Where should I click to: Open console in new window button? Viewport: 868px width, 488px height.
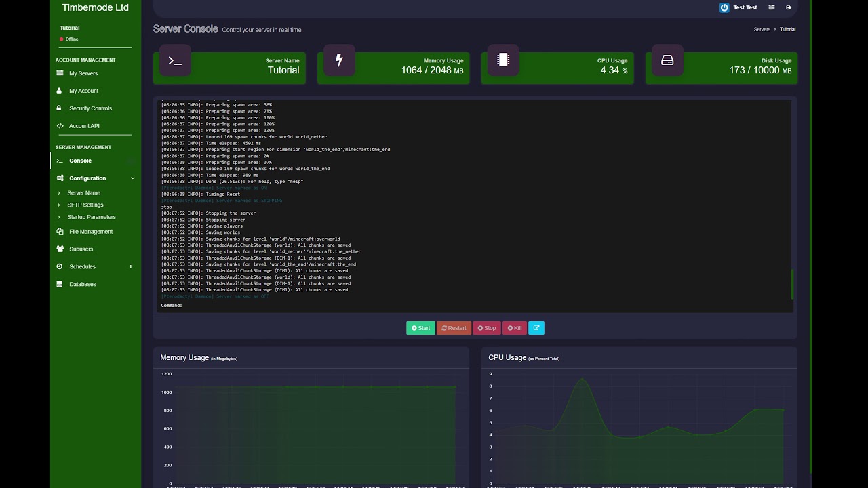click(536, 328)
